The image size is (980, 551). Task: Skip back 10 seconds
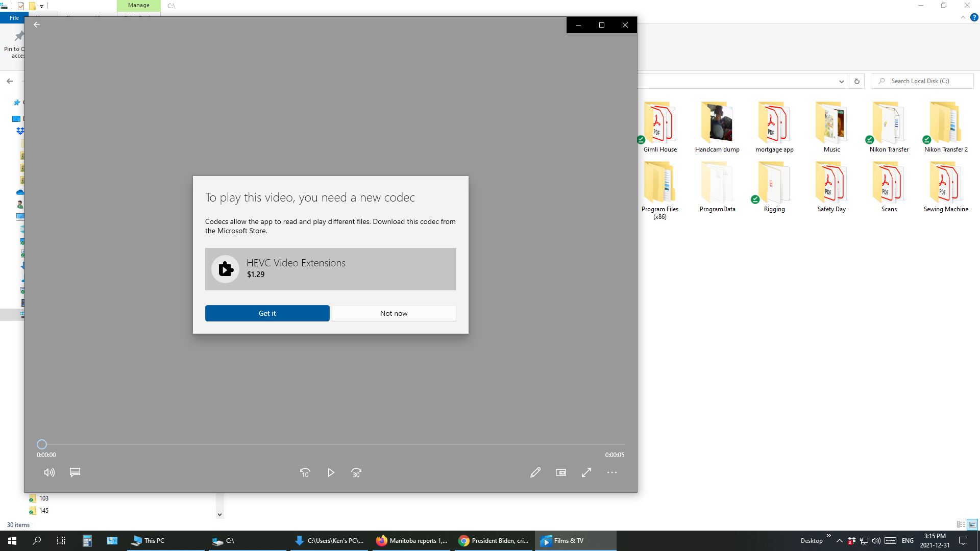coord(305,472)
